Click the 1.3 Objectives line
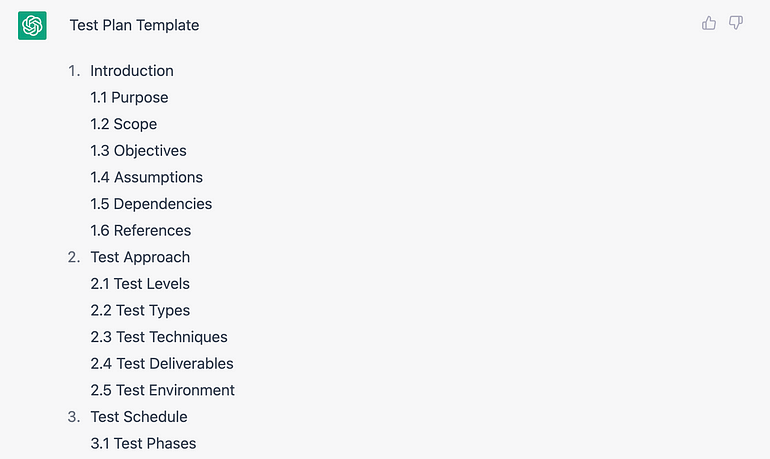This screenshot has width=770, height=459. pos(138,150)
